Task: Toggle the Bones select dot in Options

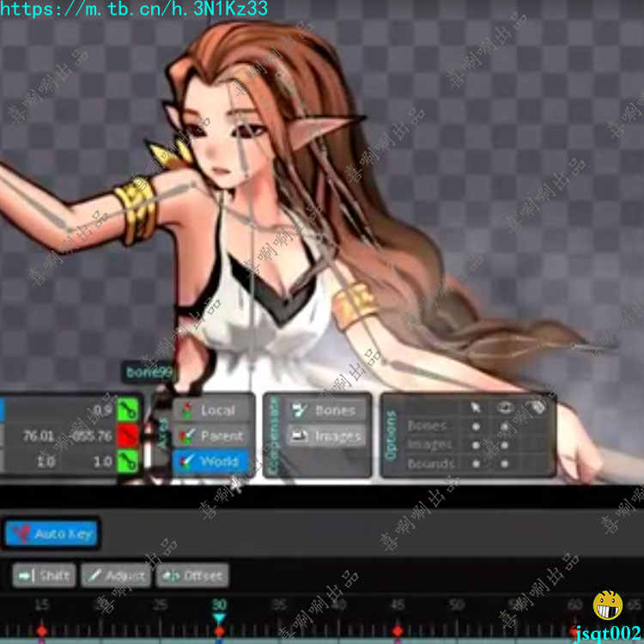Action: coord(476,427)
